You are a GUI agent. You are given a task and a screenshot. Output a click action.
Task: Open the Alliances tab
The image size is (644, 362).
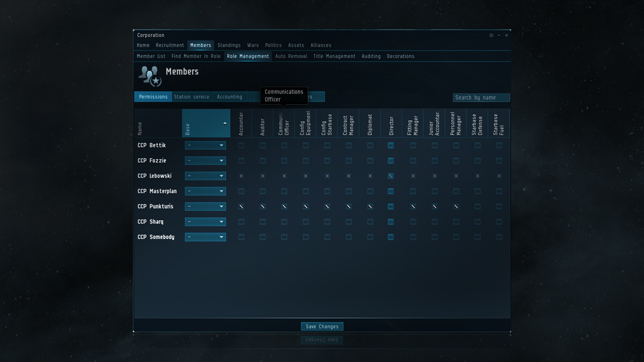click(321, 45)
